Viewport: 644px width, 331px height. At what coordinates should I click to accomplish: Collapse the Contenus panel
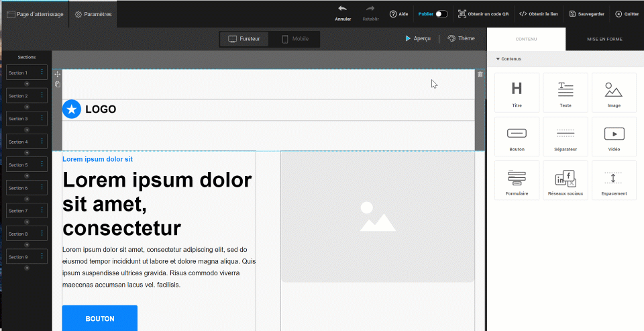pyautogui.click(x=498, y=59)
